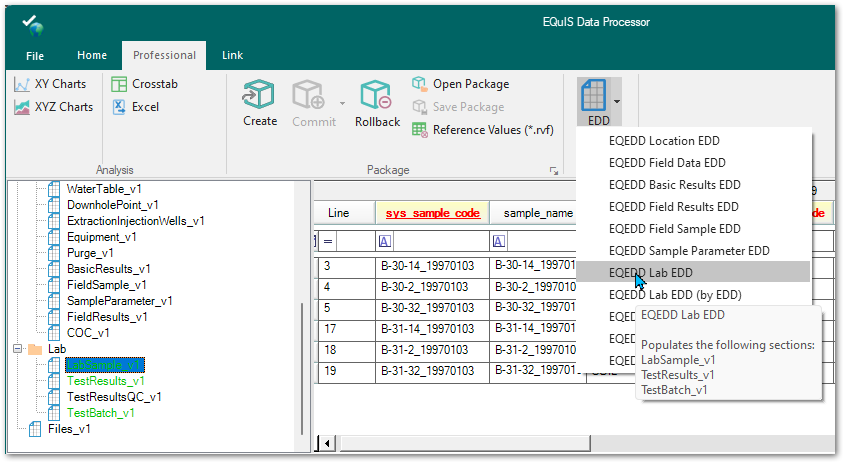Select FieldResults_v1 section
The height and width of the screenshot is (463, 844).
(107, 318)
